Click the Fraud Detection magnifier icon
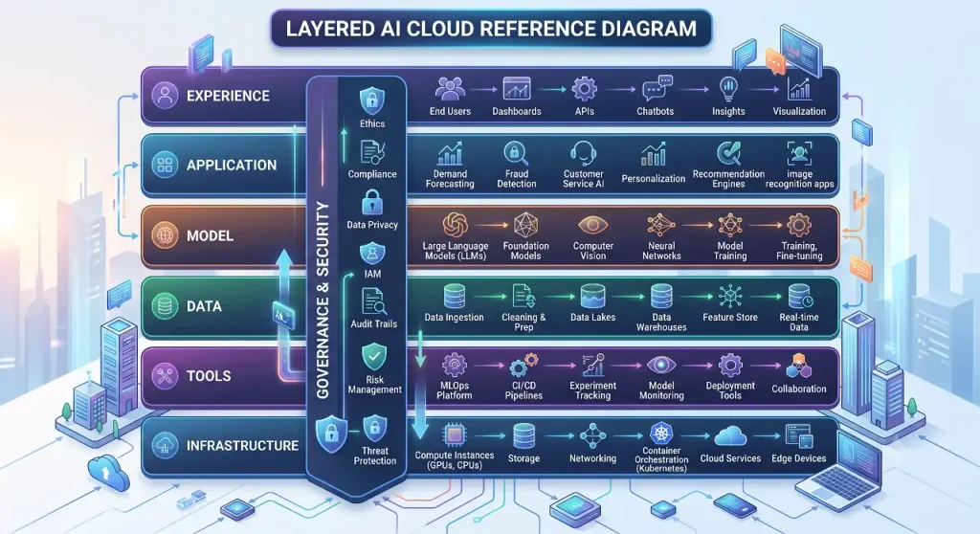The height and width of the screenshot is (534, 980). 516,154
